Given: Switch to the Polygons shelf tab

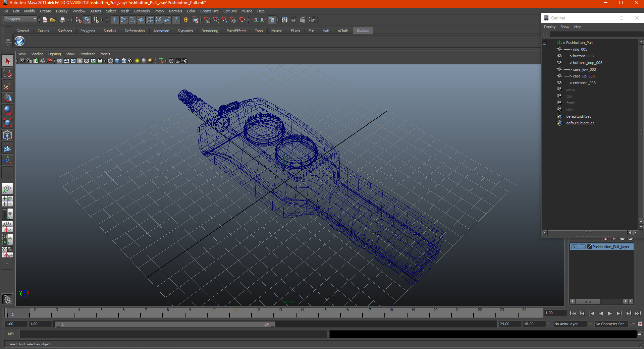Looking at the screenshot, I should click(x=88, y=31).
